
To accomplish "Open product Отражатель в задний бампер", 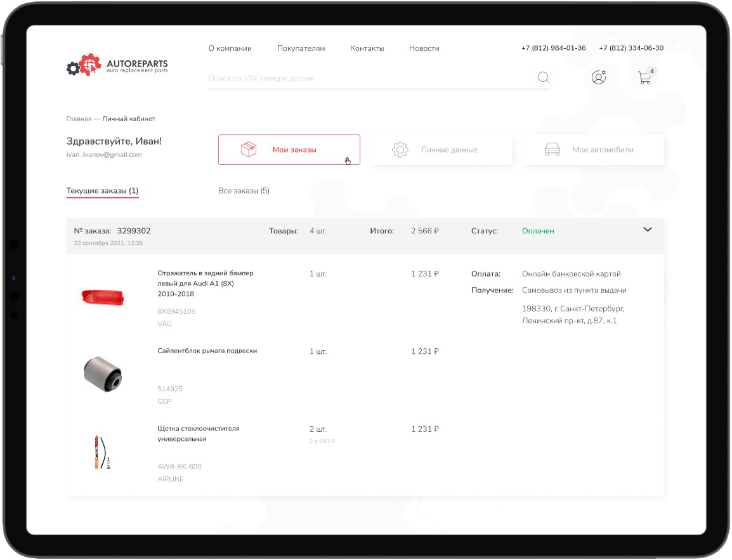I will point(206,283).
